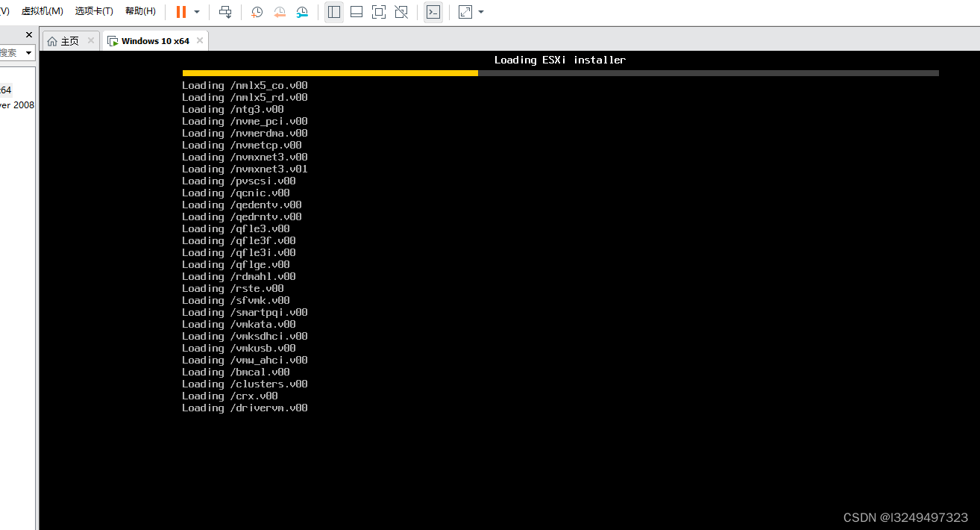Click the library search field
980x530 pixels.
pos(10,53)
